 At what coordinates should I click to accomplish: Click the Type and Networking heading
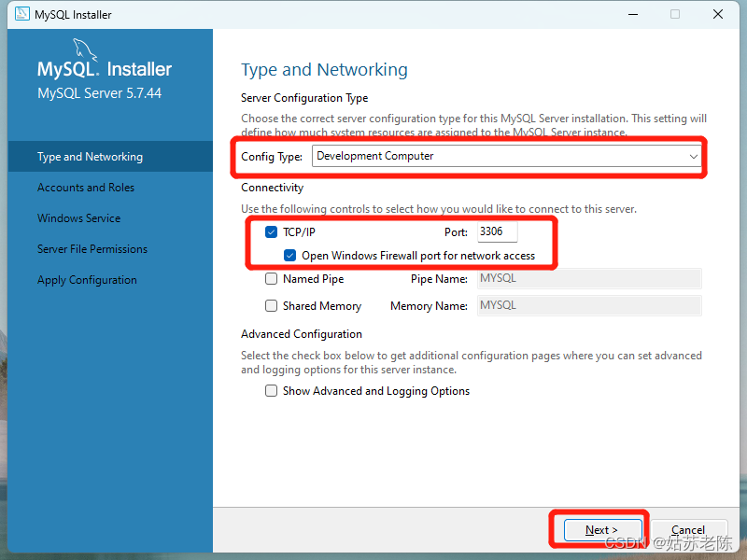324,70
